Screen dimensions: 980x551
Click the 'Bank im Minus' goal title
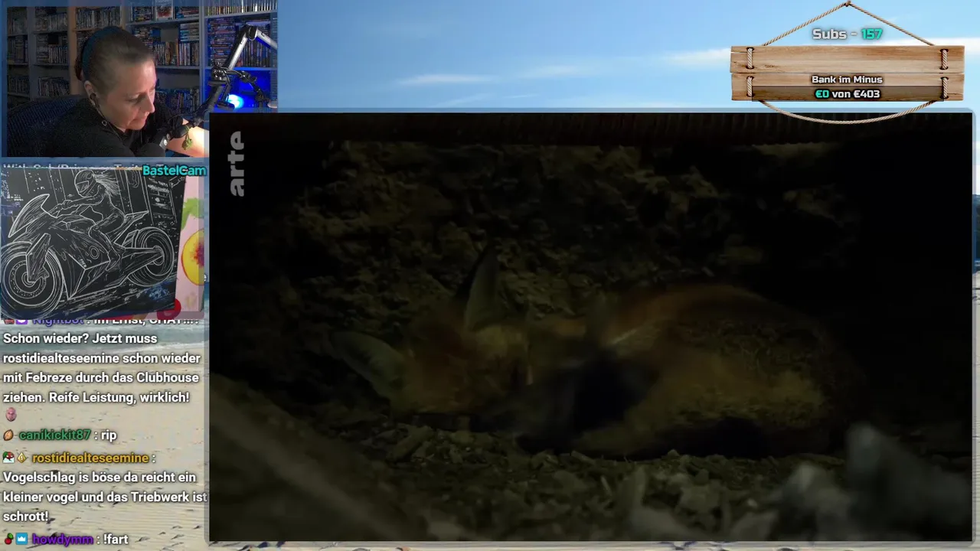click(x=847, y=80)
